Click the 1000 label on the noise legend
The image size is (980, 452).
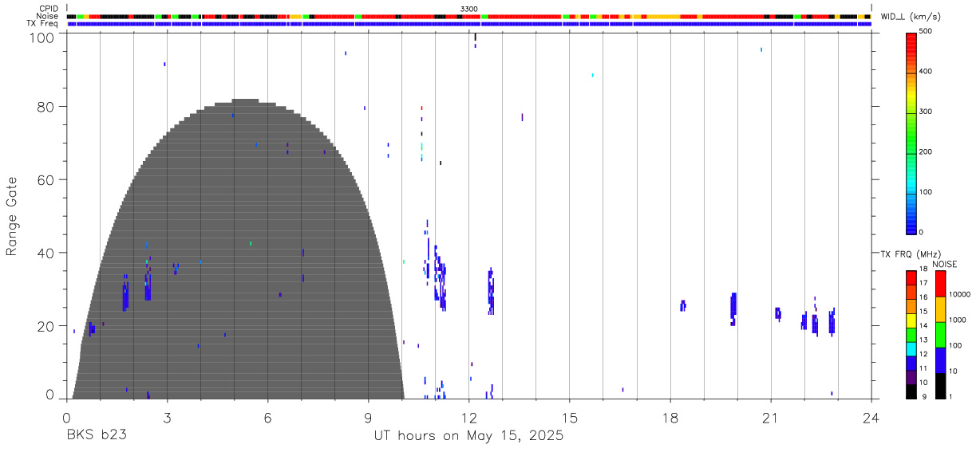click(957, 320)
